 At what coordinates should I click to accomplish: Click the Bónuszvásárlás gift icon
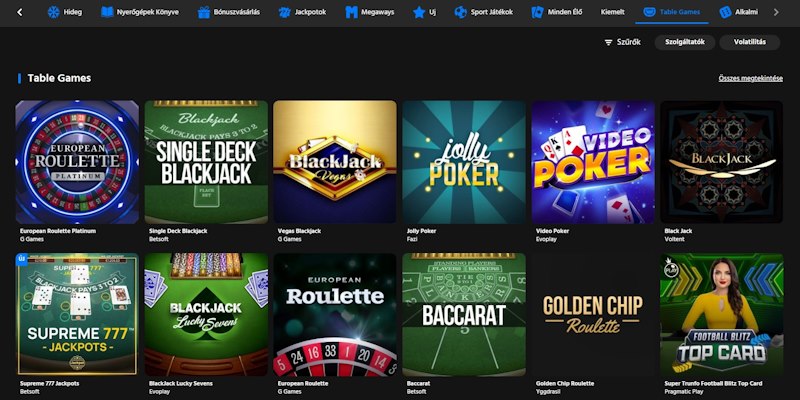[204, 12]
